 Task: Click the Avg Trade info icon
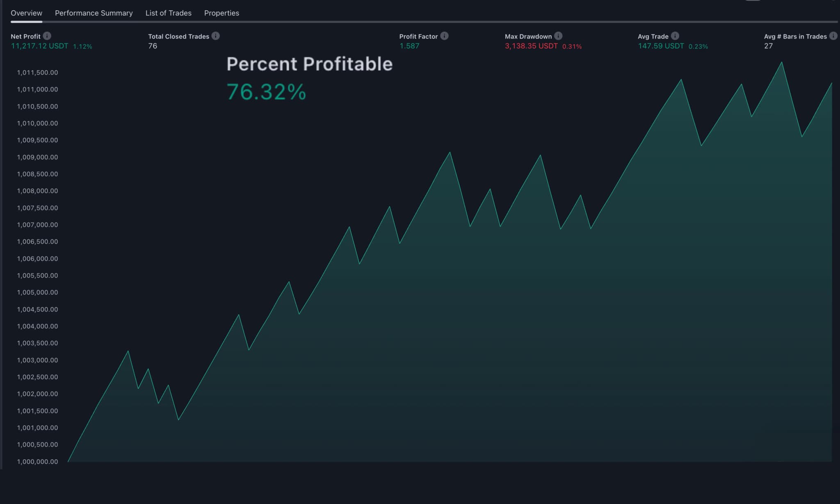pos(675,36)
